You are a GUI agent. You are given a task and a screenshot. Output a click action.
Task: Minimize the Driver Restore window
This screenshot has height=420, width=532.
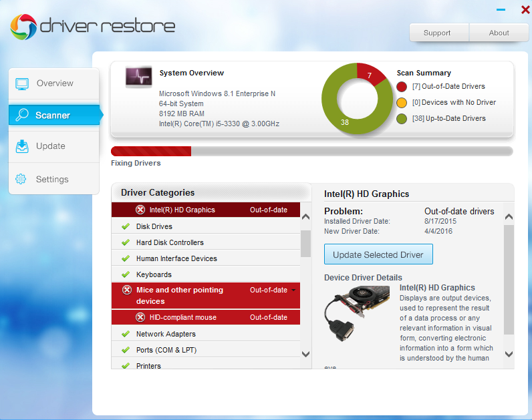coord(501,10)
